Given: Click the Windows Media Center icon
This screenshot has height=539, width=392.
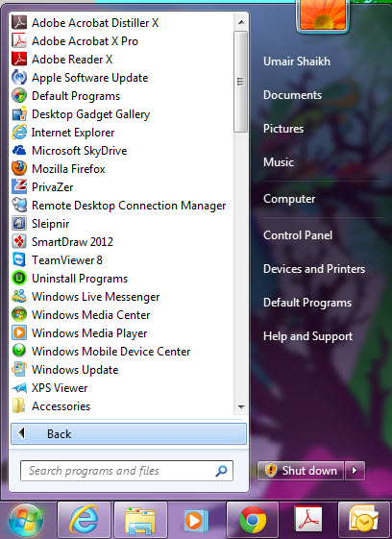Looking at the screenshot, I should (x=19, y=314).
